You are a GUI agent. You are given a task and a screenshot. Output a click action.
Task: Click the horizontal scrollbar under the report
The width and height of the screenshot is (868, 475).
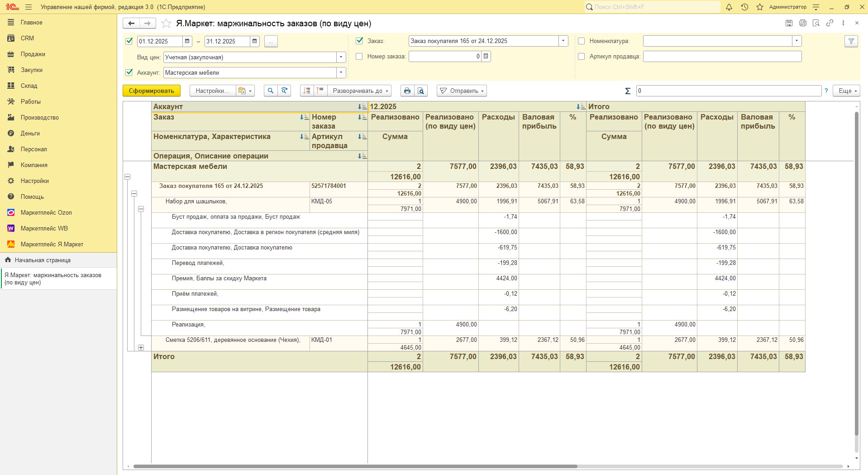[355, 466]
